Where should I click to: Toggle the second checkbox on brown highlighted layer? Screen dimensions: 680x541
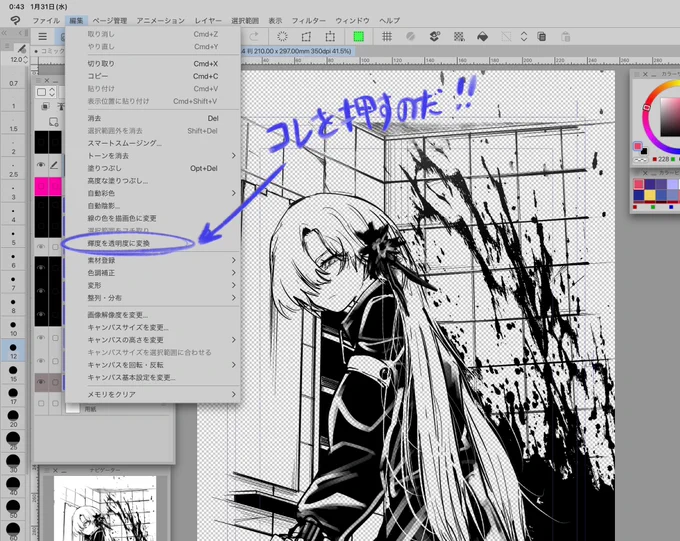click(x=55, y=382)
